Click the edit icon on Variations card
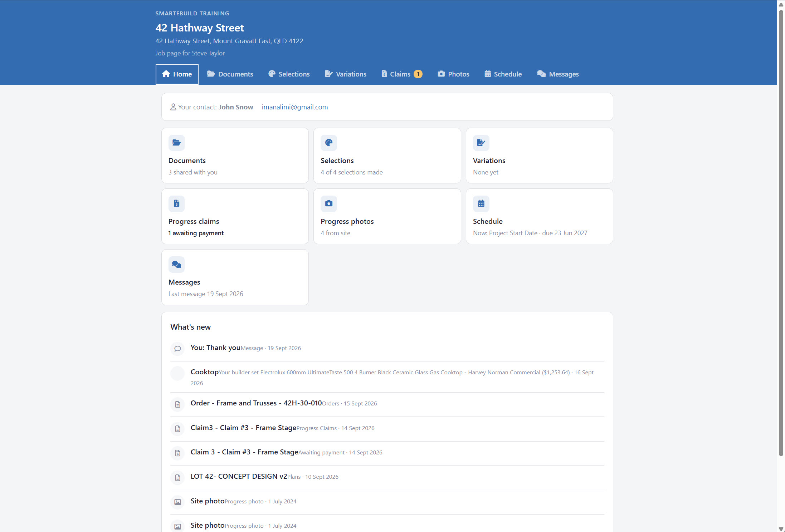785x532 pixels. tap(481, 143)
